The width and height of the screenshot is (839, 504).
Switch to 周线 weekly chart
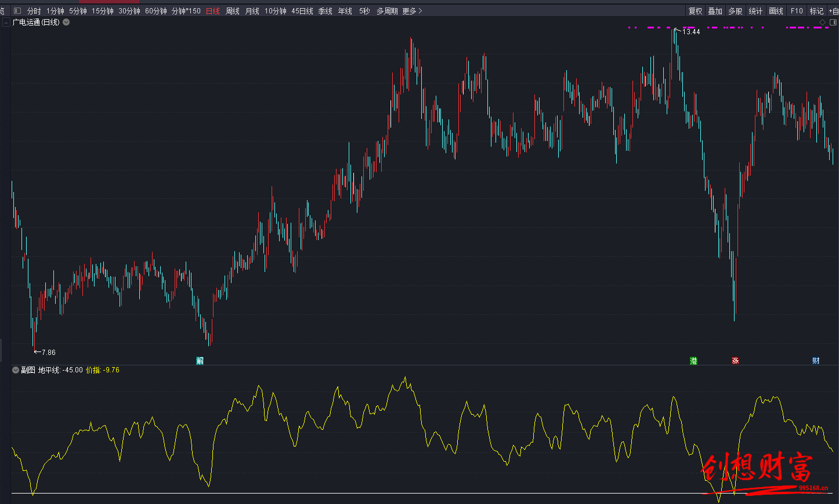tap(233, 11)
